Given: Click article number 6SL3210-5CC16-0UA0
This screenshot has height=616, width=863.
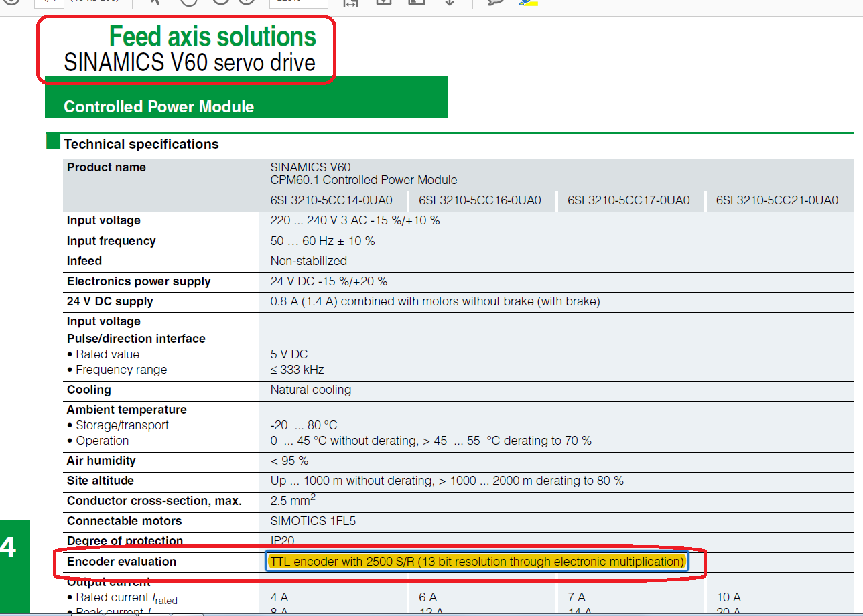Looking at the screenshot, I should 480,200.
